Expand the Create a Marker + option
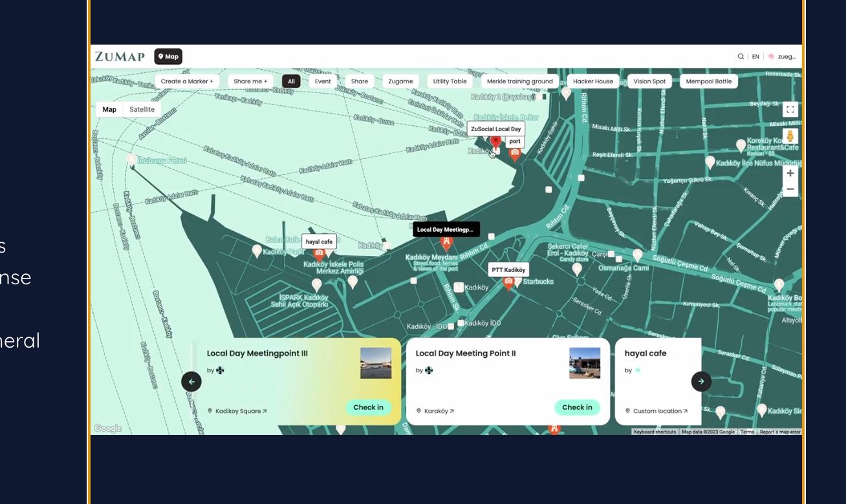Screen dimensions: 846x504 click(x=187, y=81)
